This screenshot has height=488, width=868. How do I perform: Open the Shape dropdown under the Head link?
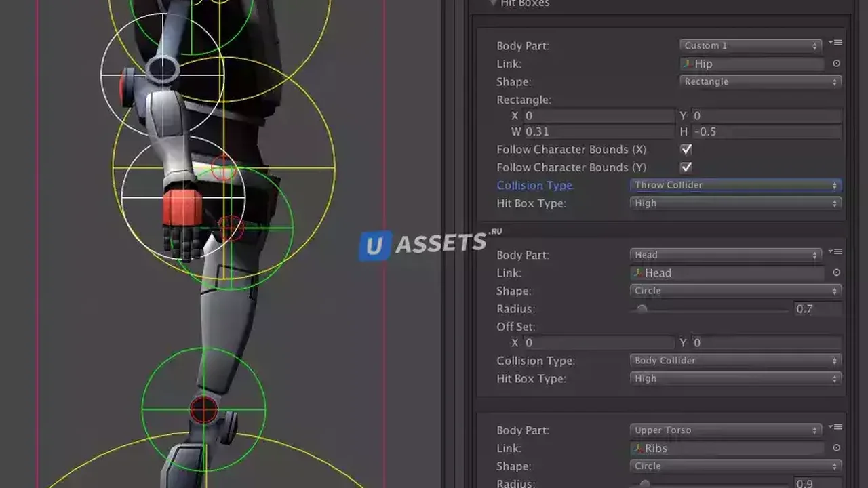click(736, 291)
